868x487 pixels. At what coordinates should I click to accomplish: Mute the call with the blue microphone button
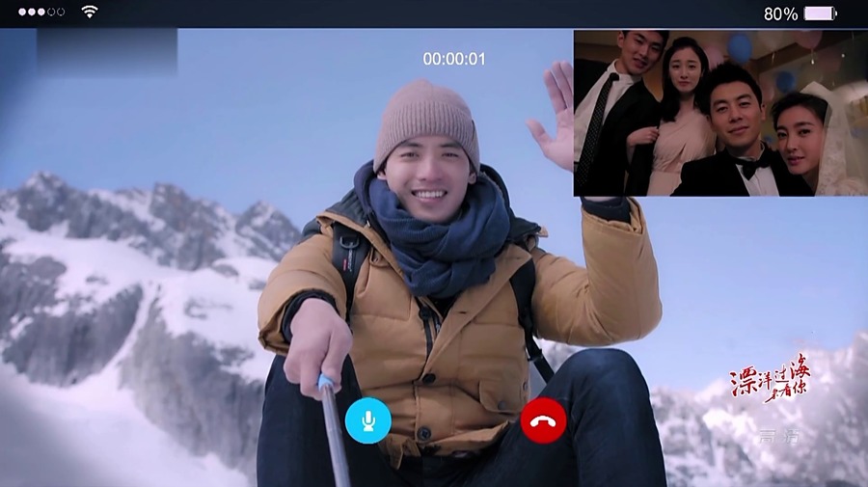367,420
